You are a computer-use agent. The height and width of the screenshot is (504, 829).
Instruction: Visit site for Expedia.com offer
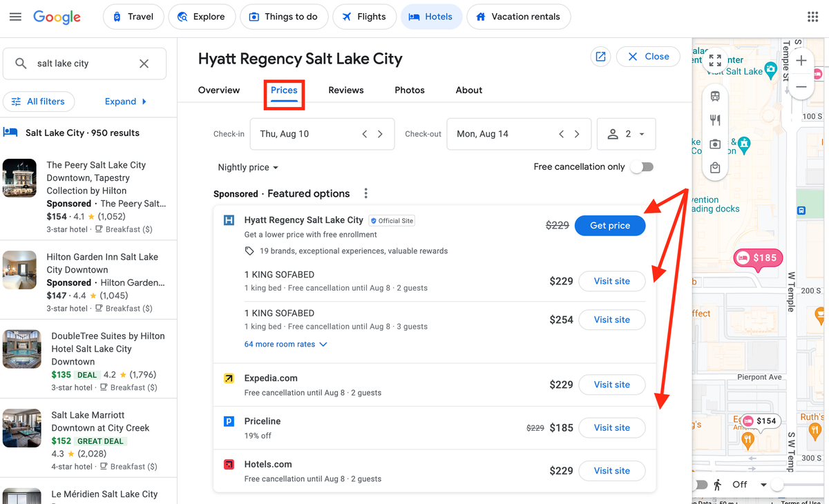coord(612,385)
